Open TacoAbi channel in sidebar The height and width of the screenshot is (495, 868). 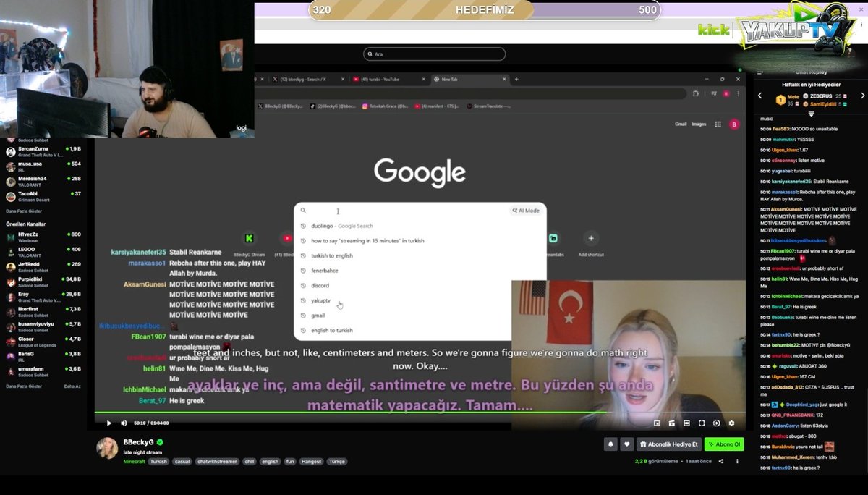[43, 196]
